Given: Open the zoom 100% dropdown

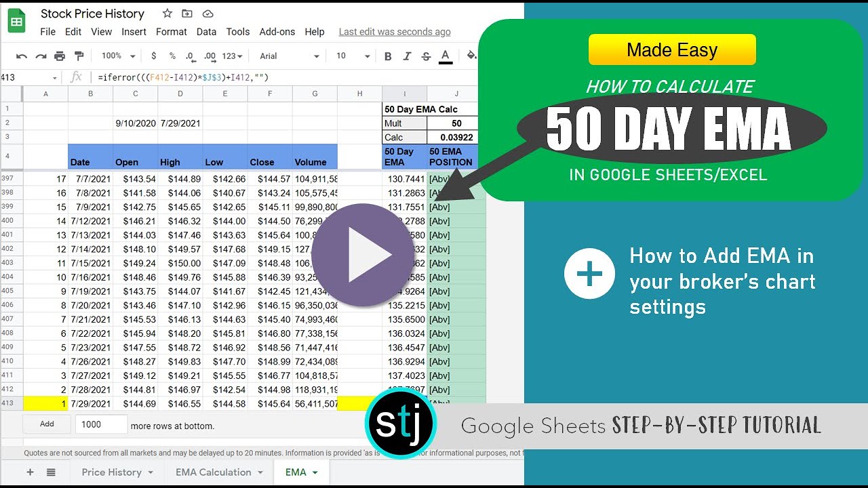Looking at the screenshot, I should pos(119,56).
